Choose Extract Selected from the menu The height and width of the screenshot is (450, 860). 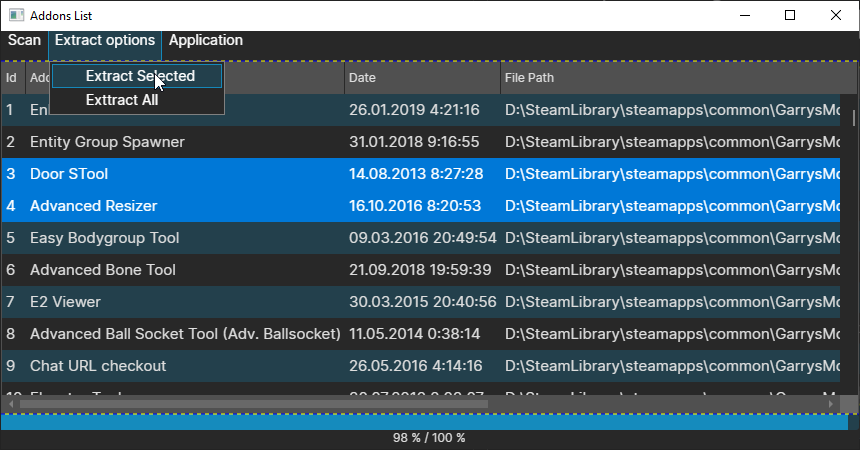[139, 76]
